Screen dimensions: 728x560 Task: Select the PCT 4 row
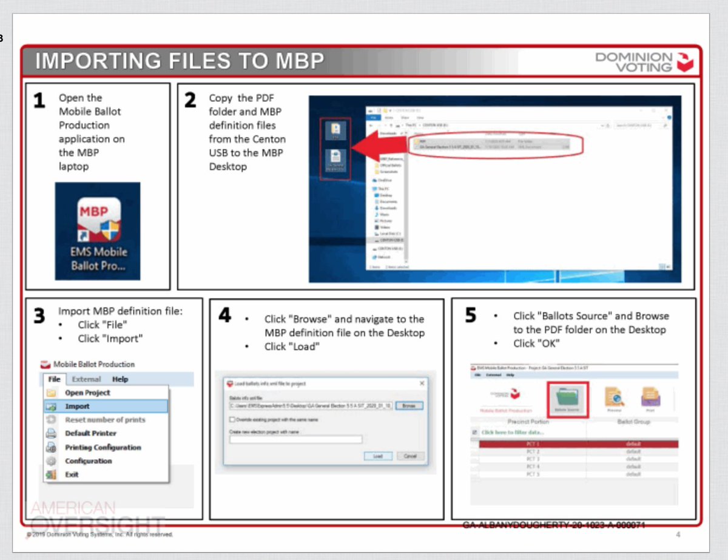(579, 467)
